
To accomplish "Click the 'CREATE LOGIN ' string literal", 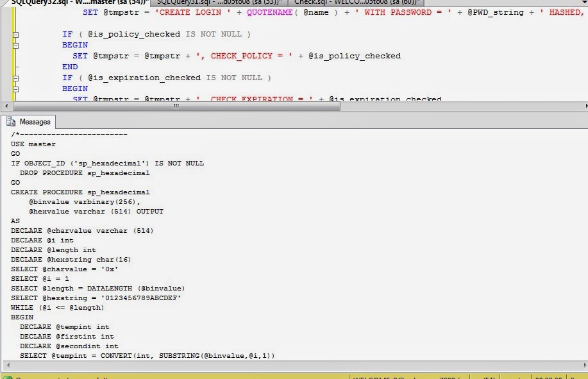I will [x=193, y=12].
